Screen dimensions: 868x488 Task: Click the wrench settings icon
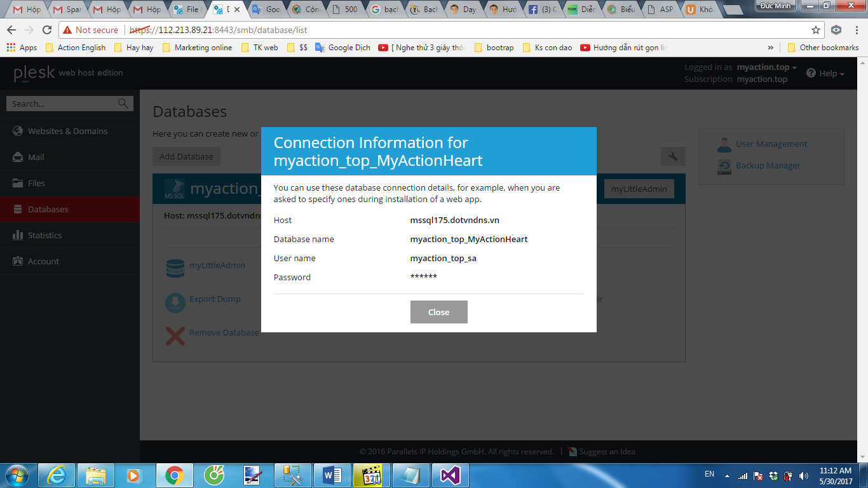[x=672, y=156]
